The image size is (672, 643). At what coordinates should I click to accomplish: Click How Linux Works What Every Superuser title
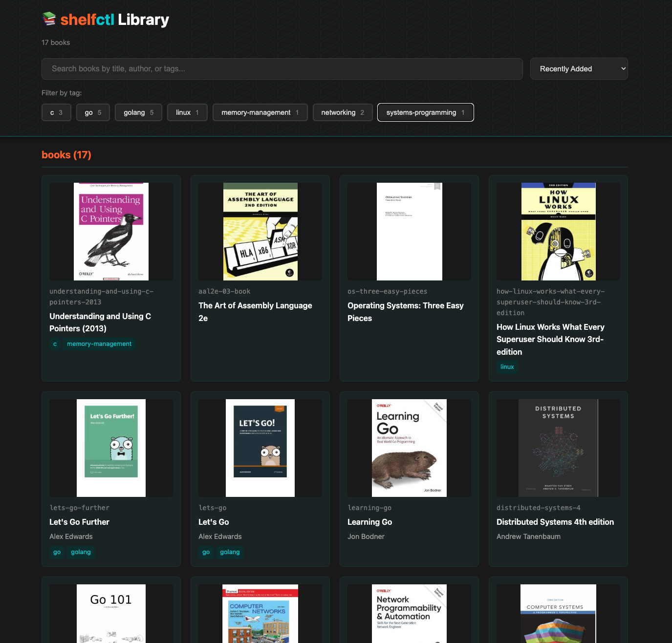tap(550, 339)
